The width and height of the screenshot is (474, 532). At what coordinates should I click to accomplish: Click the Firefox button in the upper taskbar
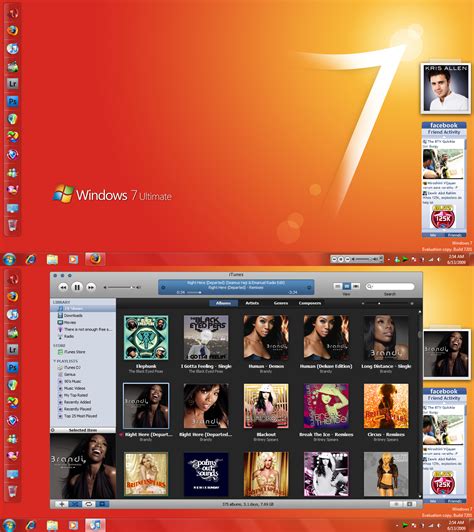[95, 259]
